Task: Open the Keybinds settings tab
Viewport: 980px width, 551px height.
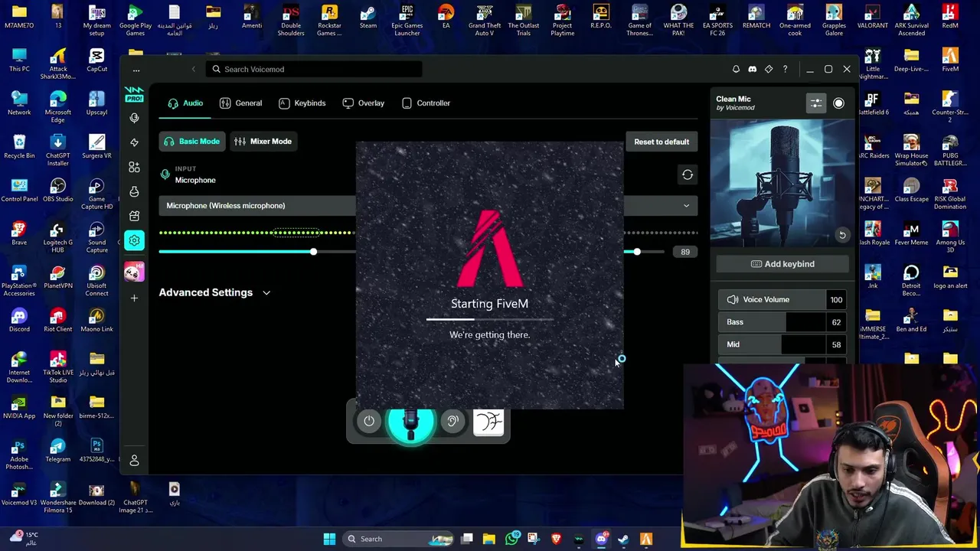Action: (x=302, y=103)
